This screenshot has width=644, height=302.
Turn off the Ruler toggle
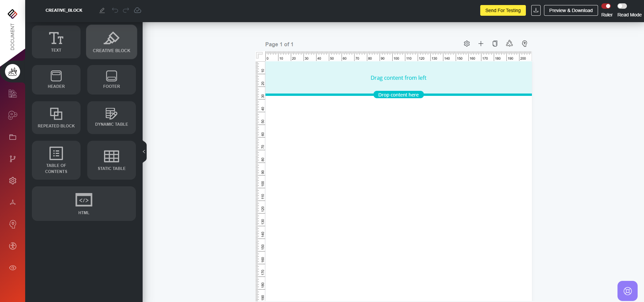(x=606, y=6)
